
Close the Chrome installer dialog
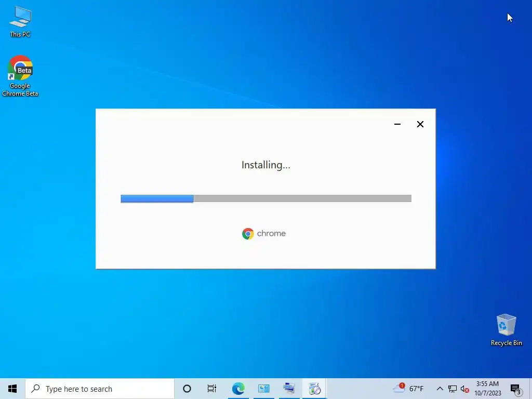(420, 124)
